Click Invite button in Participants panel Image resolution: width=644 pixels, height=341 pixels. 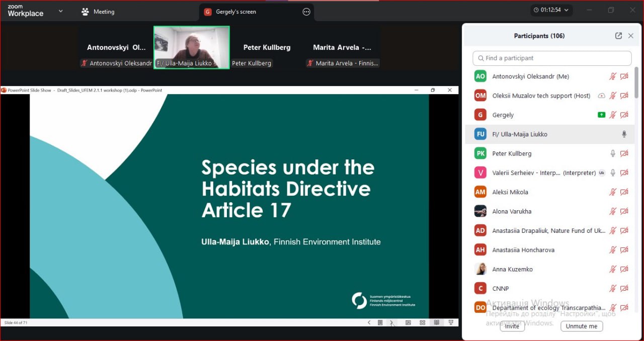click(x=512, y=326)
